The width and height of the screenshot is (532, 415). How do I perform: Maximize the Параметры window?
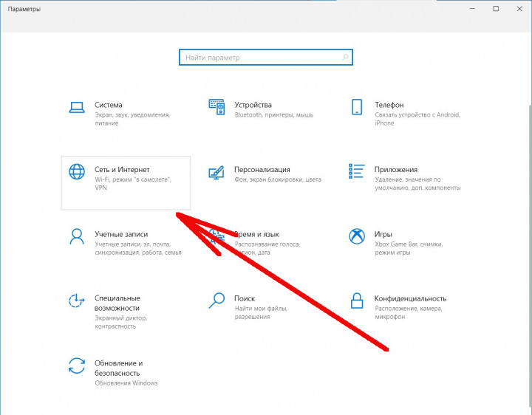pos(496,9)
